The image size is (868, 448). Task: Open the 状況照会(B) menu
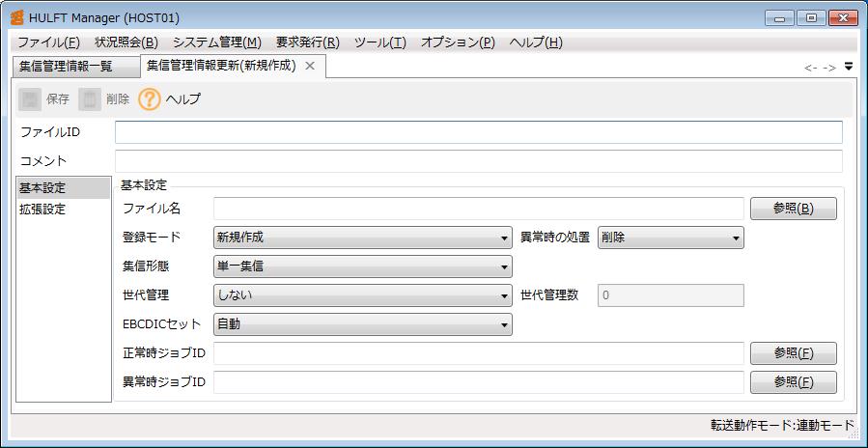click(x=126, y=42)
